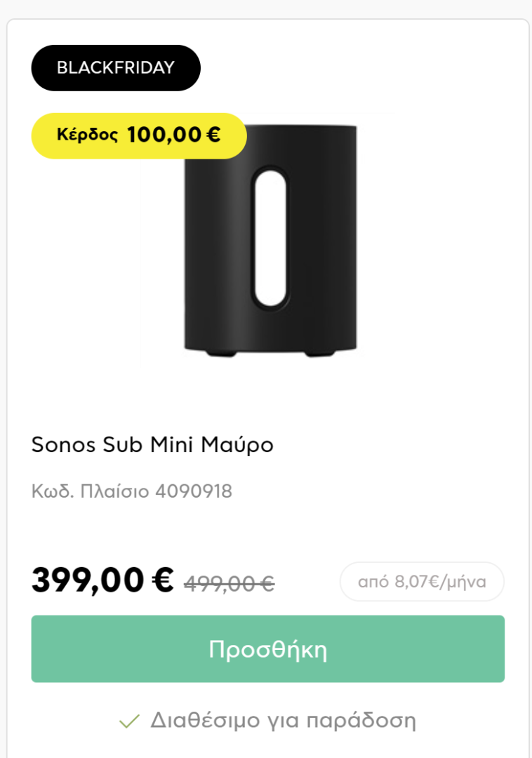This screenshot has width=532, height=758.
Task: Click the Κωδ. Πλαίσιο product code label
Action: [91, 491]
